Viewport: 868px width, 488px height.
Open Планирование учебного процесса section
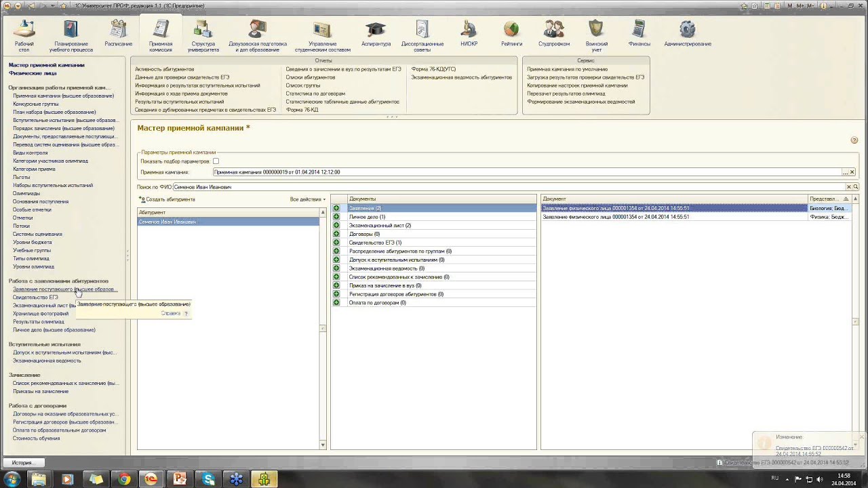point(71,35)
